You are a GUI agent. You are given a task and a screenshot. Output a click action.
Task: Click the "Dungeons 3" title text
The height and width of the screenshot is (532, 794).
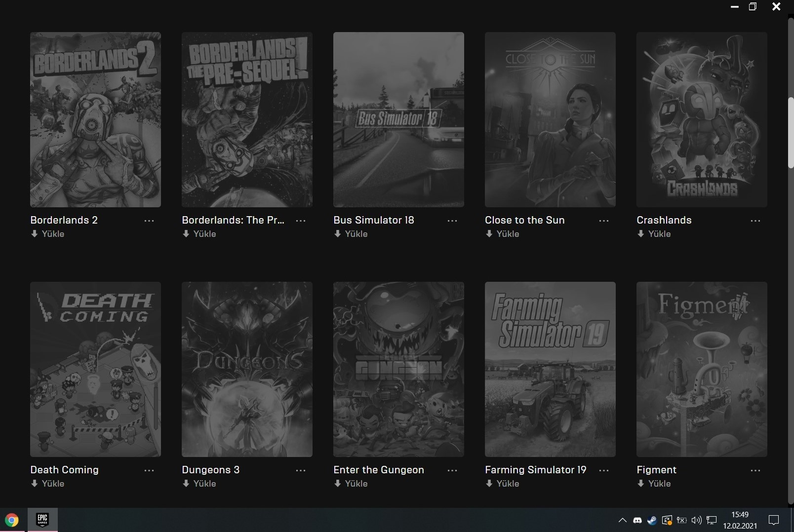pos(211,470)
